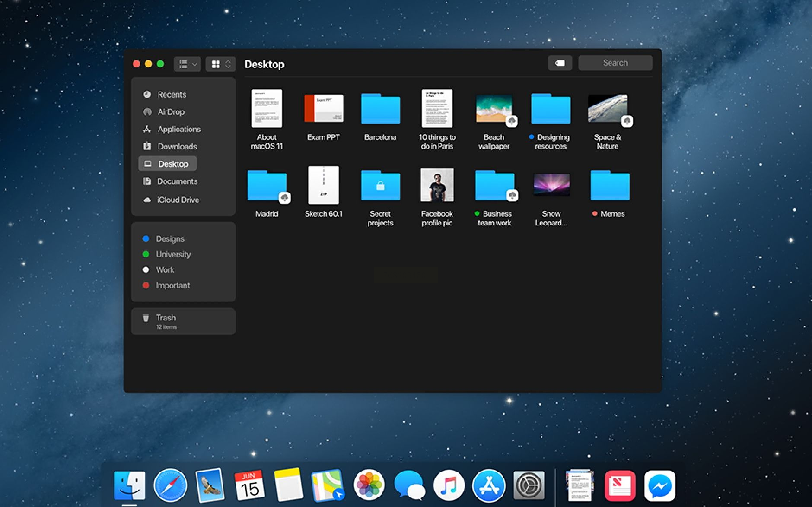
Task: Open the Barcelona folder
Action: point(380,110)
